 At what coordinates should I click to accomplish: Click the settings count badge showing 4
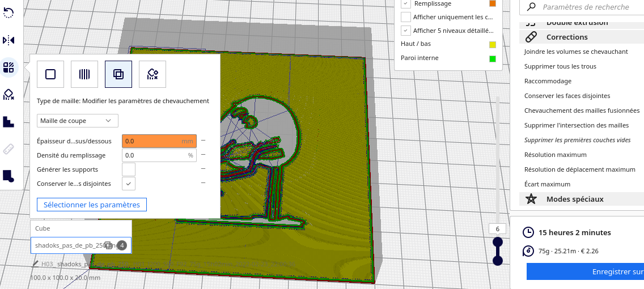122,245
